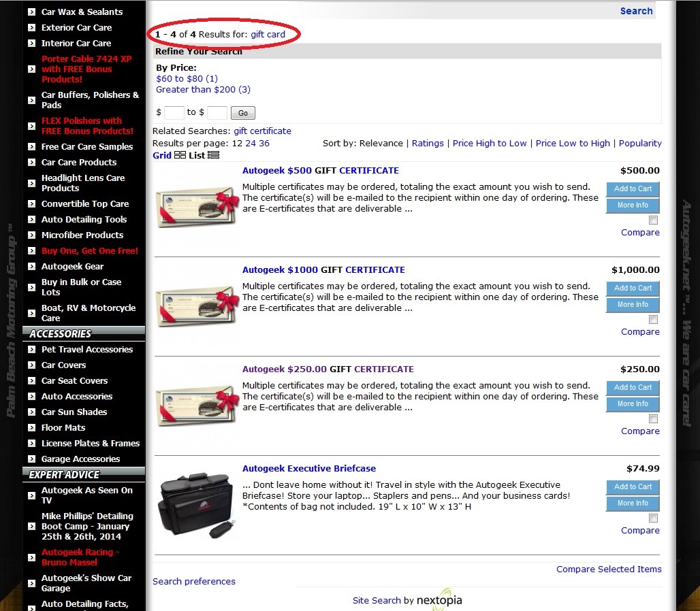Click Go button for price range
The height and width of the screenshot is (611, 700).
(x=243, y=113)
